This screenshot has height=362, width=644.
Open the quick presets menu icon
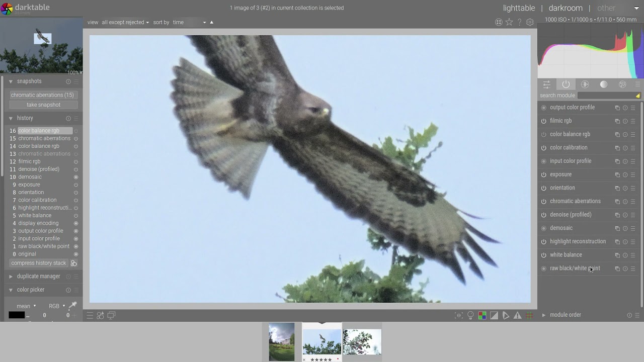click(90, 315)
